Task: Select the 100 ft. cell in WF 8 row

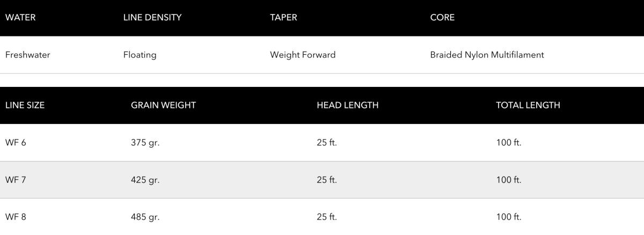Action: point(508,217)
